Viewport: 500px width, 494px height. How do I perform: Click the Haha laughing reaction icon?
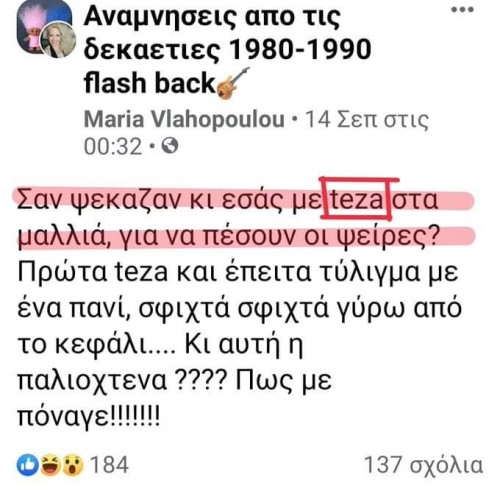51,465
